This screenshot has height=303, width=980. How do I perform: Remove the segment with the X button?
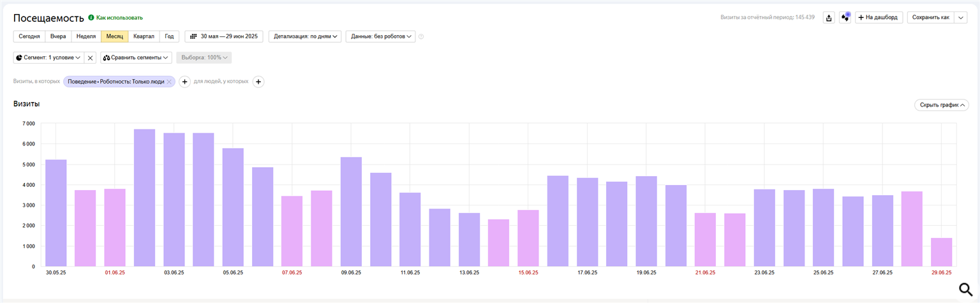pyautogui.click(x=90, y=58)
